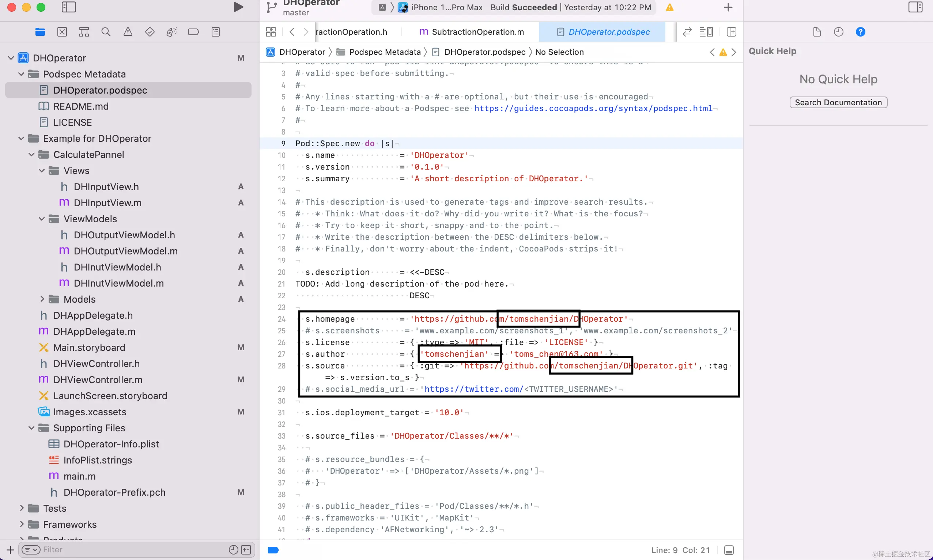The height and width of the screenshot is (560, 933).
Task: Show the History inspector (clock icon)
Action: (x=838, y=32)
